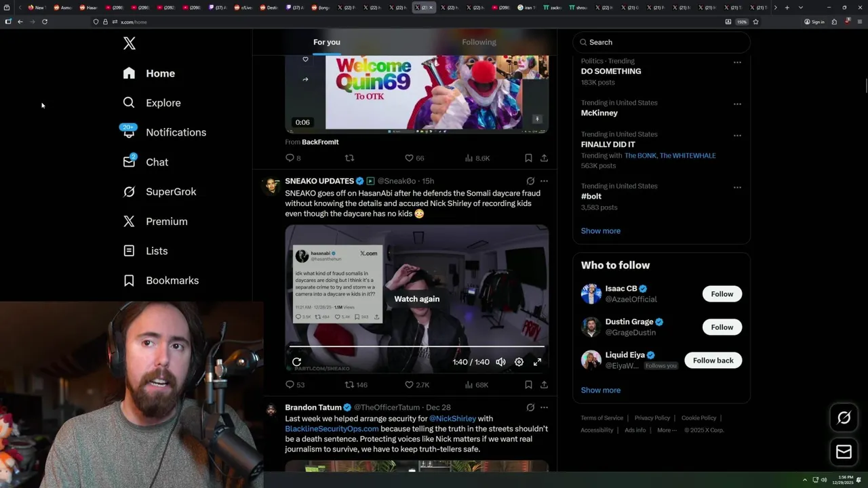The height and width of the screenshot is (488, 868).
Task: Bookmark this page with the star icon
Action: coord(755,22)
